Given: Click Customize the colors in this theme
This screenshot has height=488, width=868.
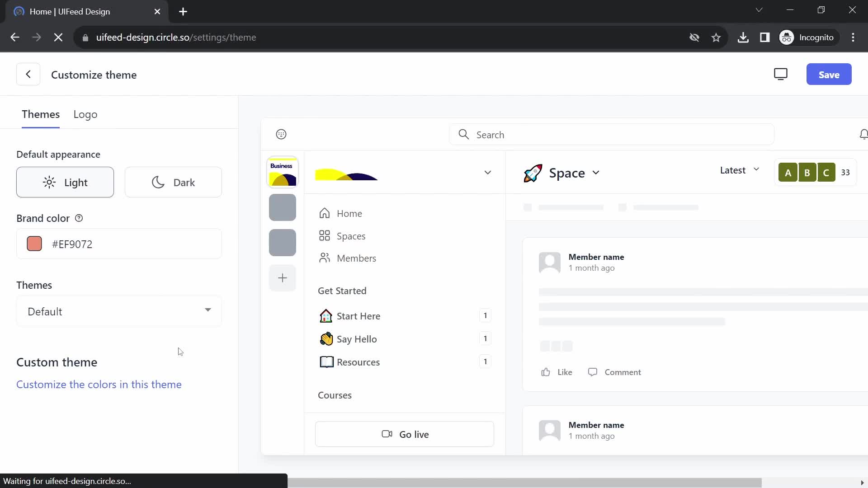Looking at the screenshot, I should tap(99, 385).
